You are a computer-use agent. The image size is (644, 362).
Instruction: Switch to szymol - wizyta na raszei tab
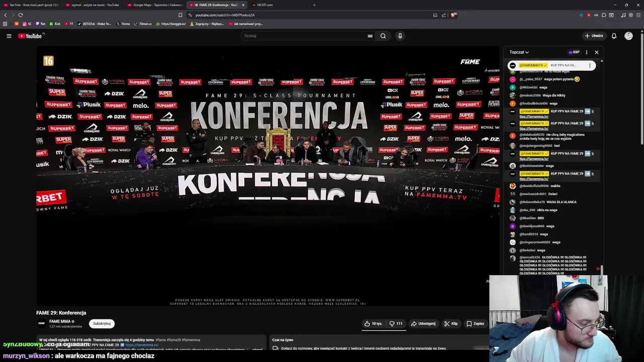(93, 5)
